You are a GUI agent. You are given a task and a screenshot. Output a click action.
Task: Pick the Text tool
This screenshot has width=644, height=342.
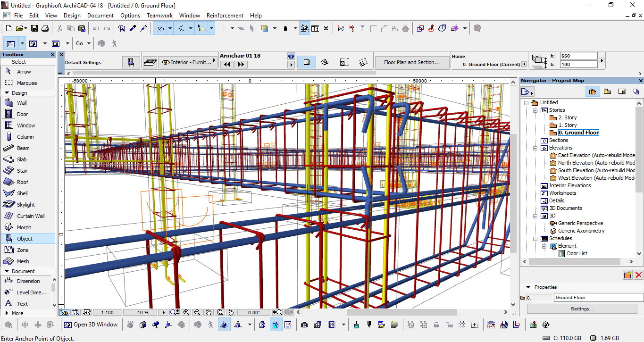[x=25, y=304]
